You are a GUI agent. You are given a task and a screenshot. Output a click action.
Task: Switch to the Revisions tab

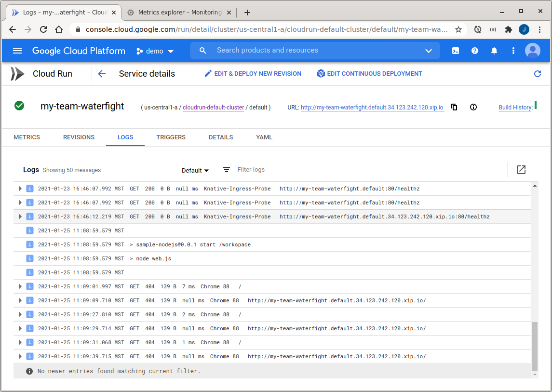pyautogui.click(x=79, y=137)
